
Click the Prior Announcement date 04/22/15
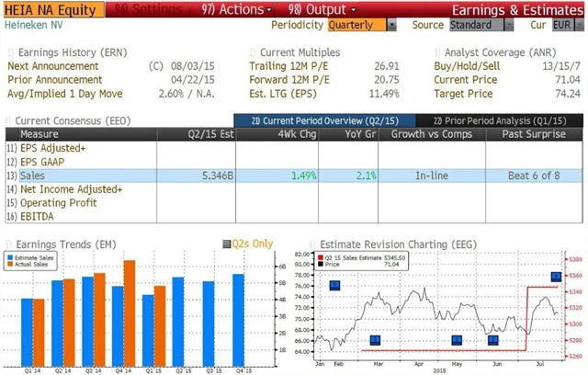tap(193, 80)
